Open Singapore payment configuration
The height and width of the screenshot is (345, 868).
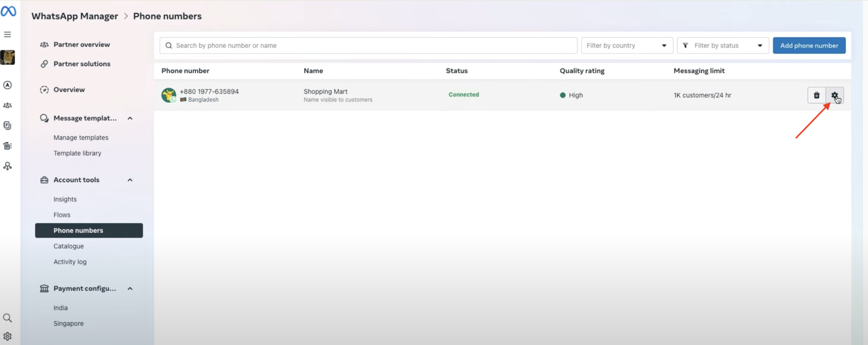tap(69, 323)
